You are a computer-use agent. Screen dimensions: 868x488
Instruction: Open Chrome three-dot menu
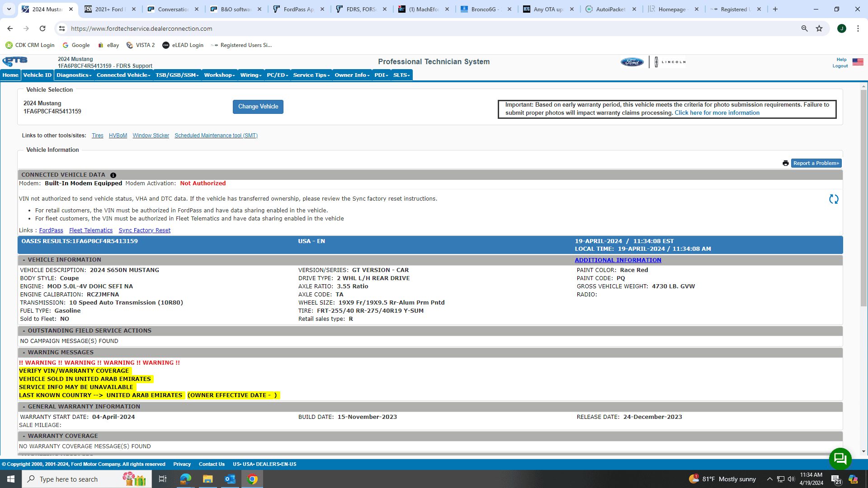coord(858,28)
